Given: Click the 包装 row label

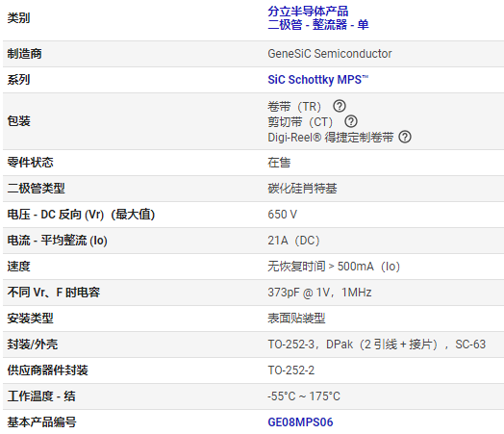Looking at the screenshot, I should (x=19, y=121).
